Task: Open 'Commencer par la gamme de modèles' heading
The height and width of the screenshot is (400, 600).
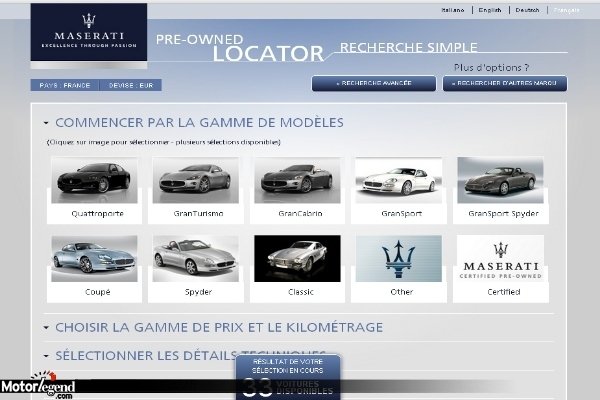Action: tap(199, 123)
